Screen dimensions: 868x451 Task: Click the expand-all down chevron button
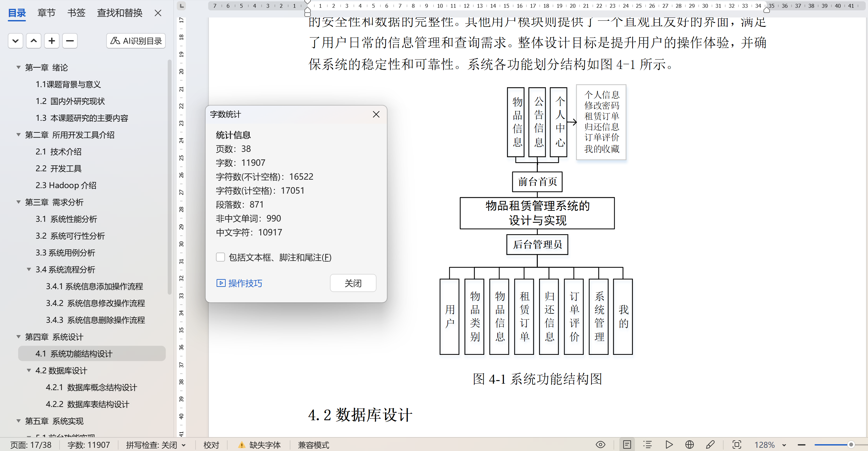pos(16,41)
